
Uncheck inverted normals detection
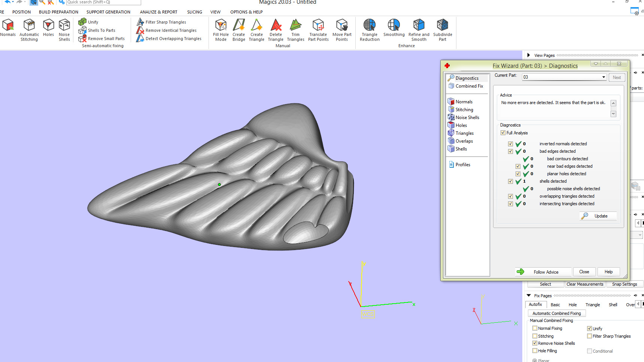tap(510, 144)
